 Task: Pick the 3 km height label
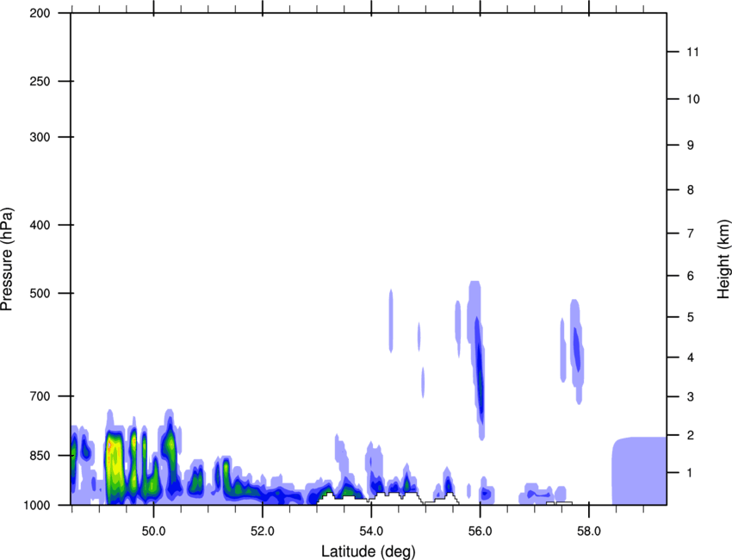coord(691,397)
